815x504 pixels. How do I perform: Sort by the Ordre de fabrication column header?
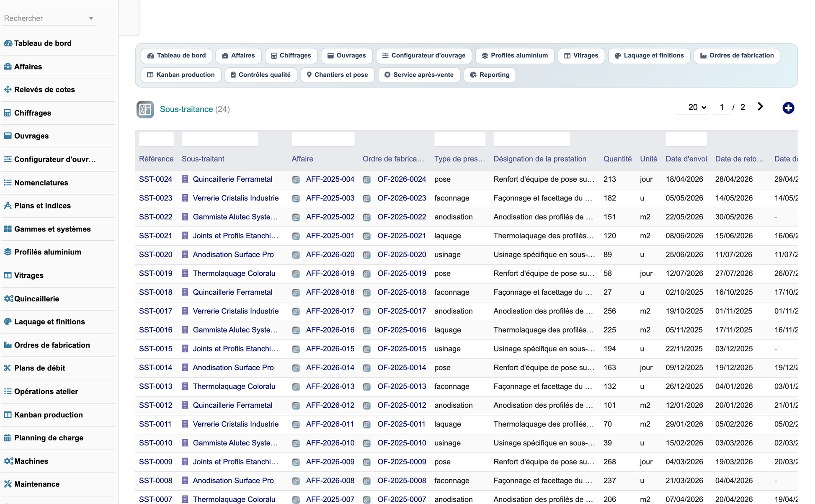393,159
